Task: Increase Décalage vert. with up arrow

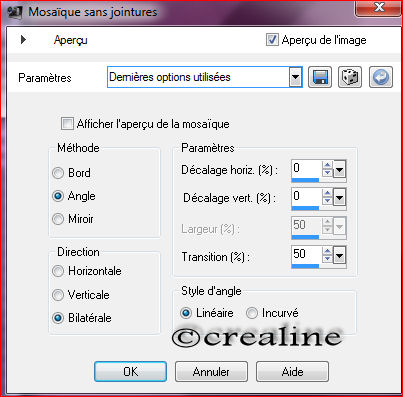Action: (x=328, y=193)
